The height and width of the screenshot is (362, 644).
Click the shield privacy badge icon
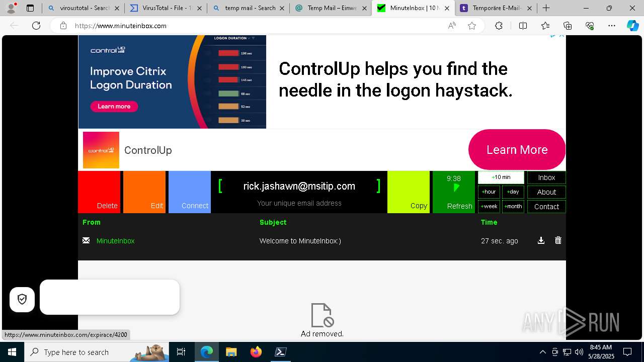(22, 300)
